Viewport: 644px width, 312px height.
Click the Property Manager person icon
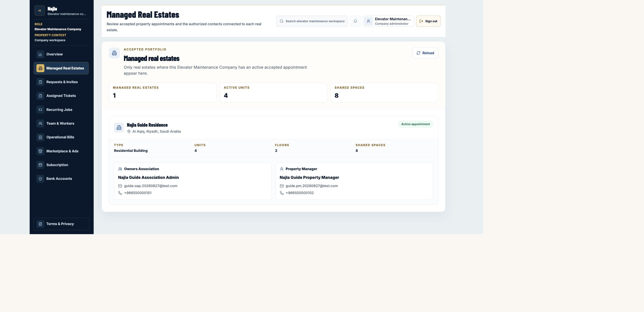pos(281,169)
